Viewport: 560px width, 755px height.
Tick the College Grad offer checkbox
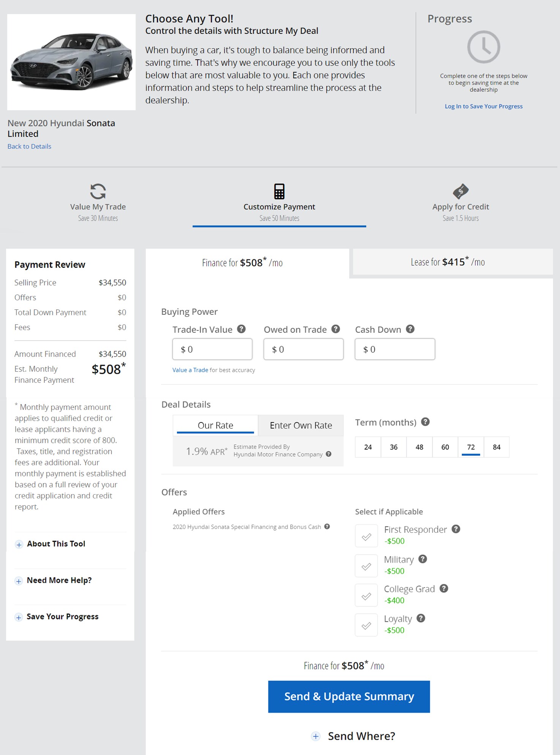366,596
